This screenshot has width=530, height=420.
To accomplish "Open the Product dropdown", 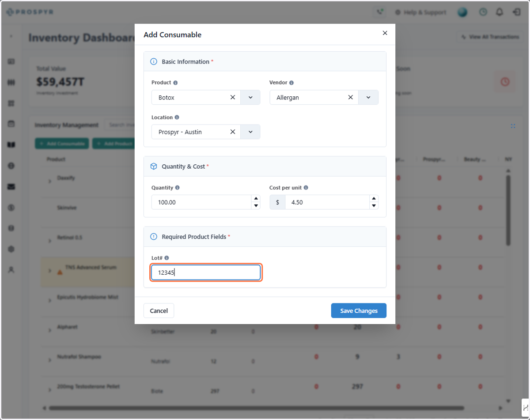I will [x=250, y=97].
